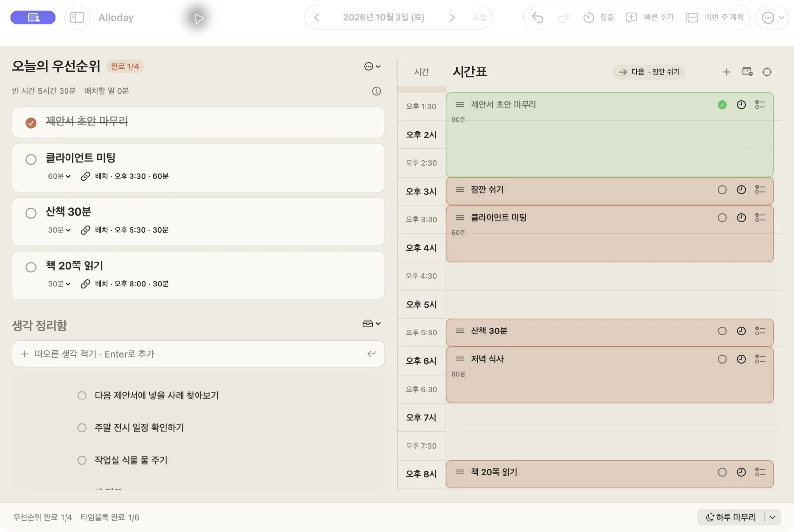Mark 클라이언트 미팅 priority as done
Screen dimensions: 794x532
tap(31, 159)
